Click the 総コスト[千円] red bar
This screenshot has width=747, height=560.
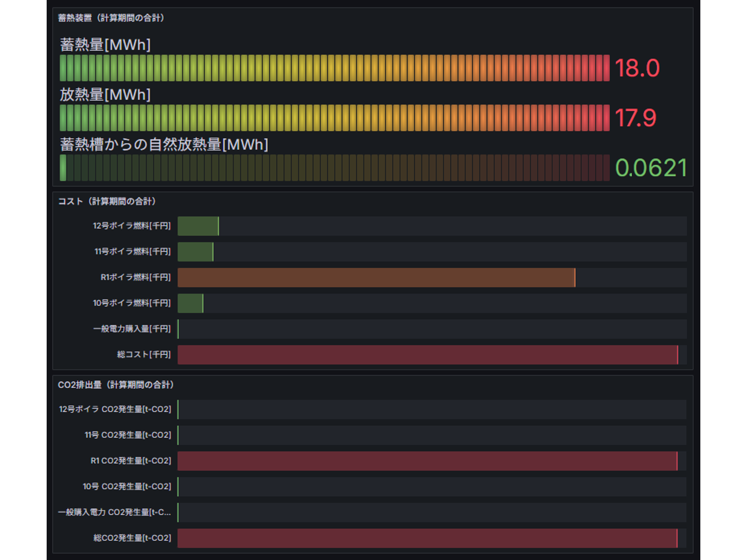click(428, 355)
